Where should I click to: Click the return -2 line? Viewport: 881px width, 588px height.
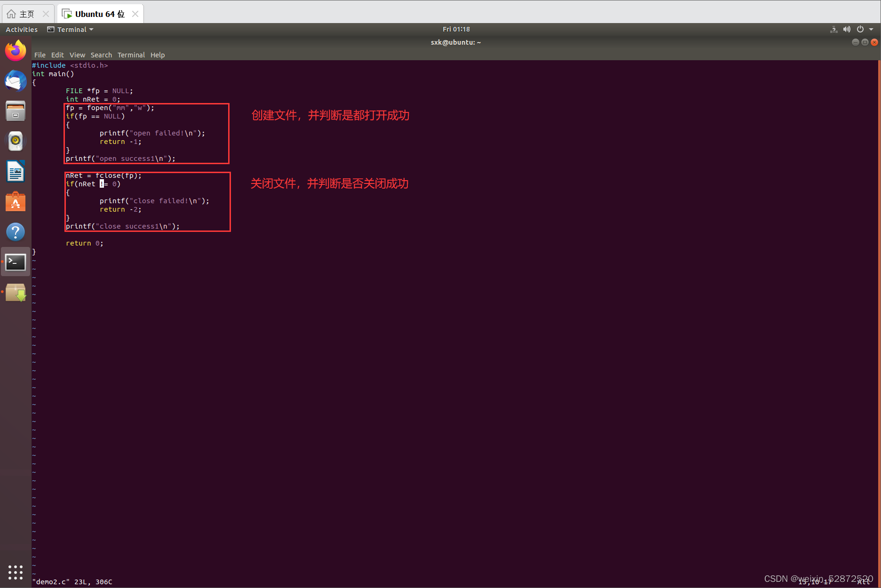pos(120,209)
